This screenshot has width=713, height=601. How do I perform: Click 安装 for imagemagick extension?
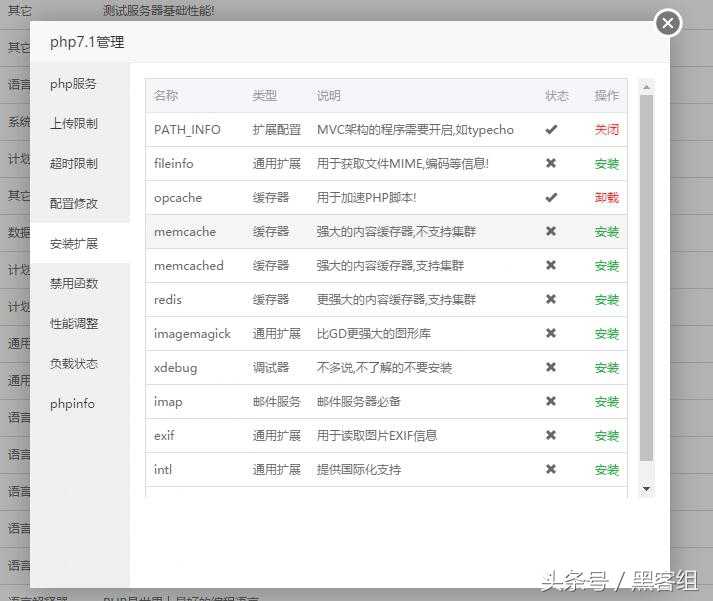pos(607,334)
